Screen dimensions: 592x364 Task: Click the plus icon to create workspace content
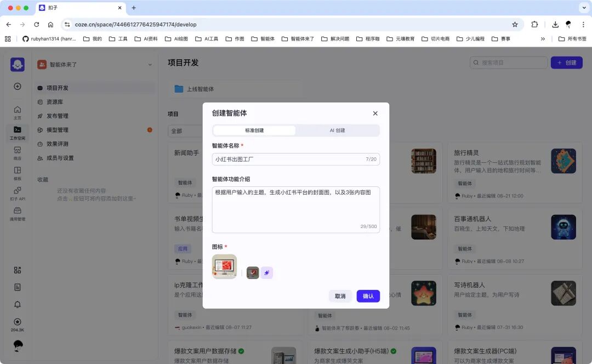click(x=17, y=86)
